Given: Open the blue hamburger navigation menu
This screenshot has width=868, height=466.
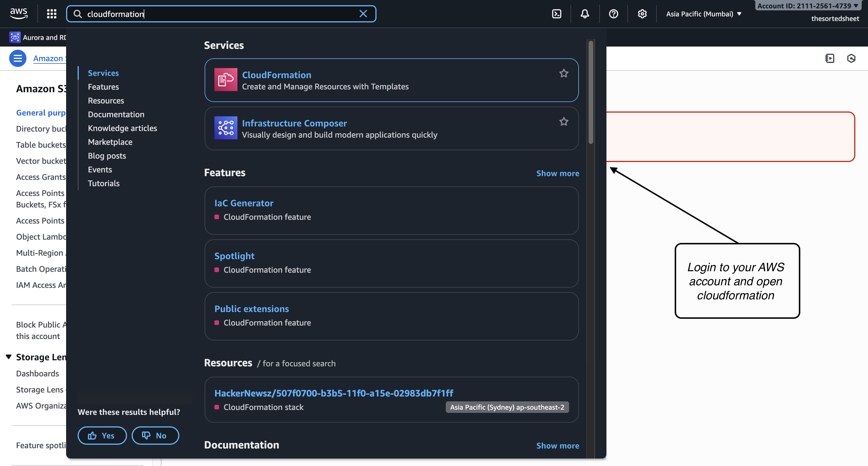Looking at the screenshot, I should click(18, 58).
